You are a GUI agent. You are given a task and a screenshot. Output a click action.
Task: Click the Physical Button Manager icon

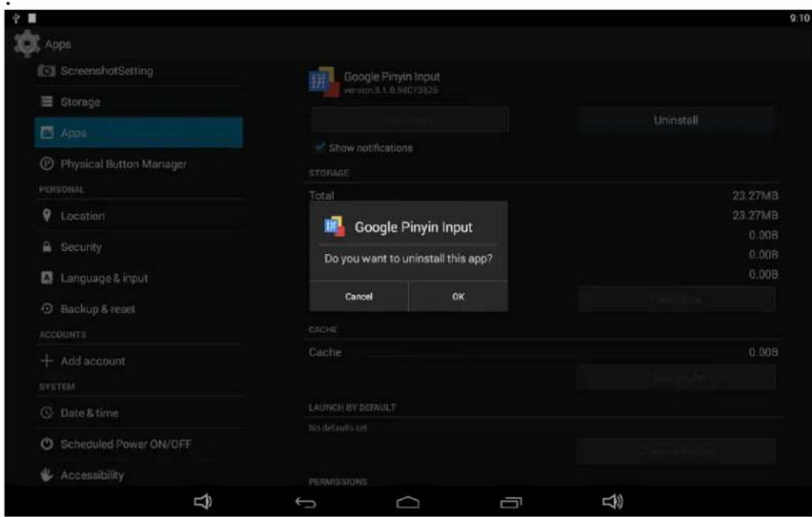(46, 164)
